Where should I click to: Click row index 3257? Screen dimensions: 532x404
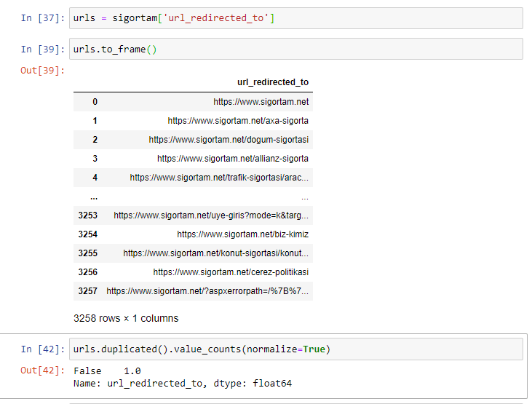coord(88,291)
